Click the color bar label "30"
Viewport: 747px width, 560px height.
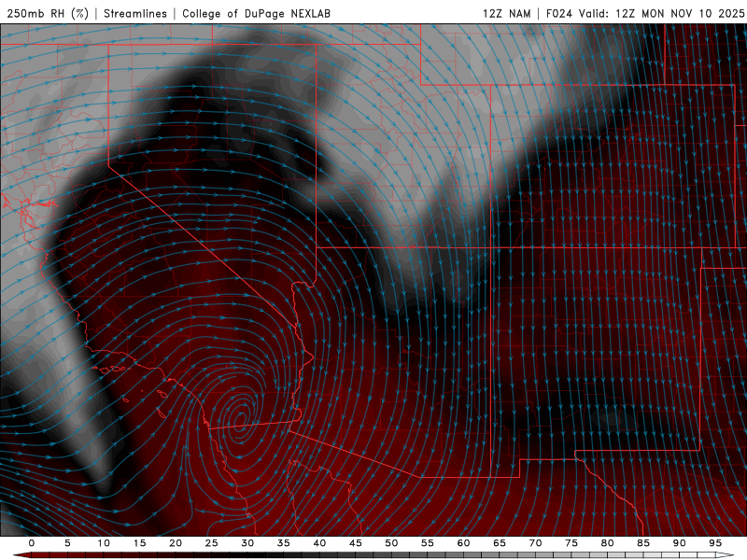tap(247, 543)
